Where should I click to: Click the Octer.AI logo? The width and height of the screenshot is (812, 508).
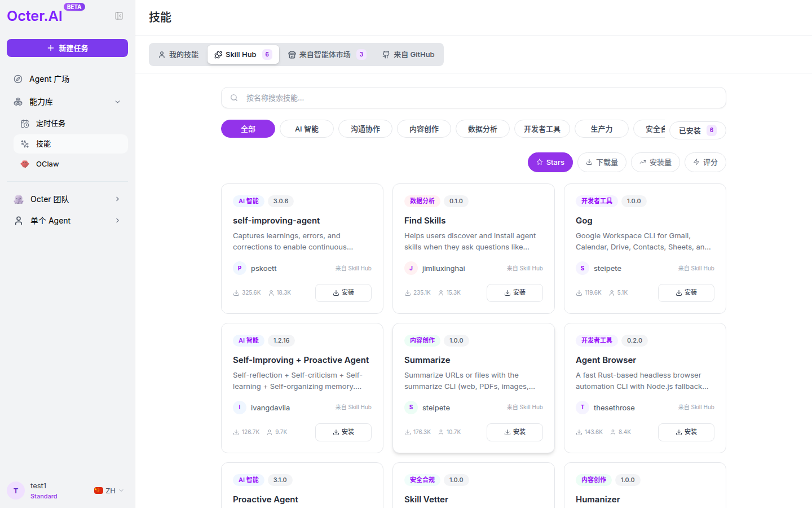[x=34, y=16]
